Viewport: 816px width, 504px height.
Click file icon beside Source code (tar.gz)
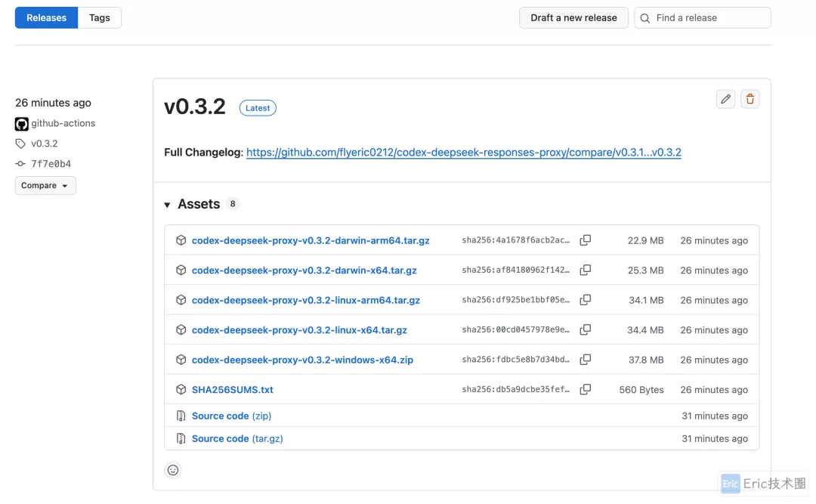[x=181, y=438]
